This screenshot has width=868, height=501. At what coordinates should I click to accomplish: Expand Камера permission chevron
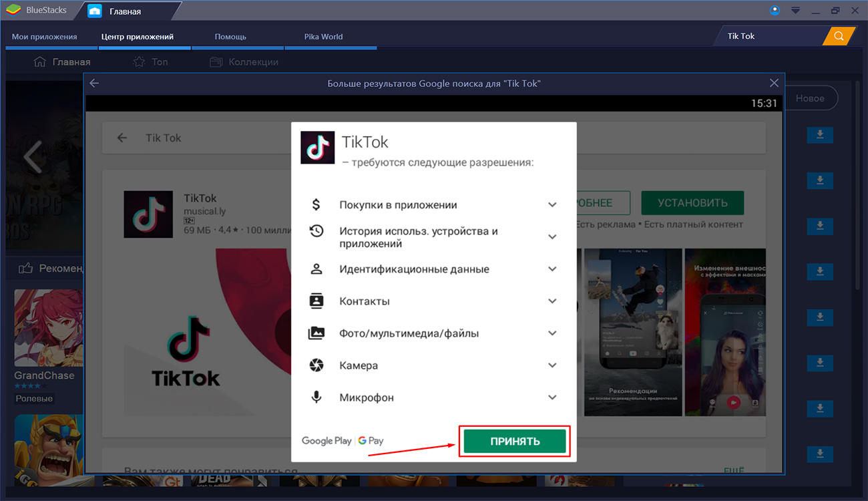552,365
